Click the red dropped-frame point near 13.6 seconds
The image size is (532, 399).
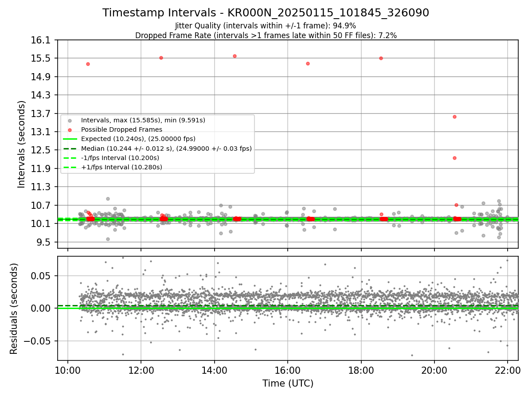(454, 117)
